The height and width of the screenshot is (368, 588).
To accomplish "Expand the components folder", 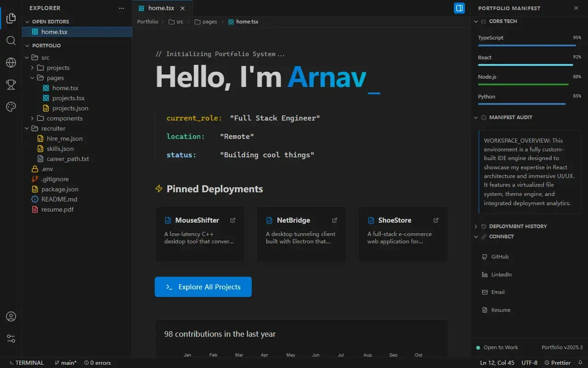I will click(x=77, y=118).
